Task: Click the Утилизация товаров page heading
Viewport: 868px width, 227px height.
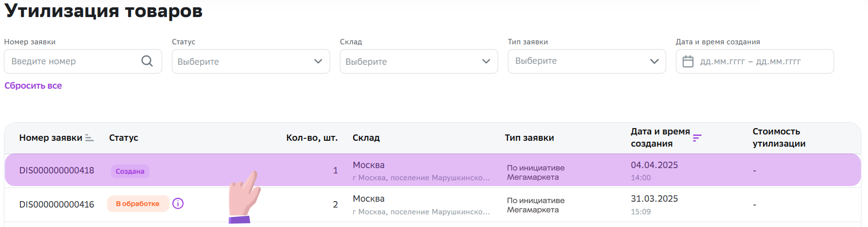Action: click(103, 11)
